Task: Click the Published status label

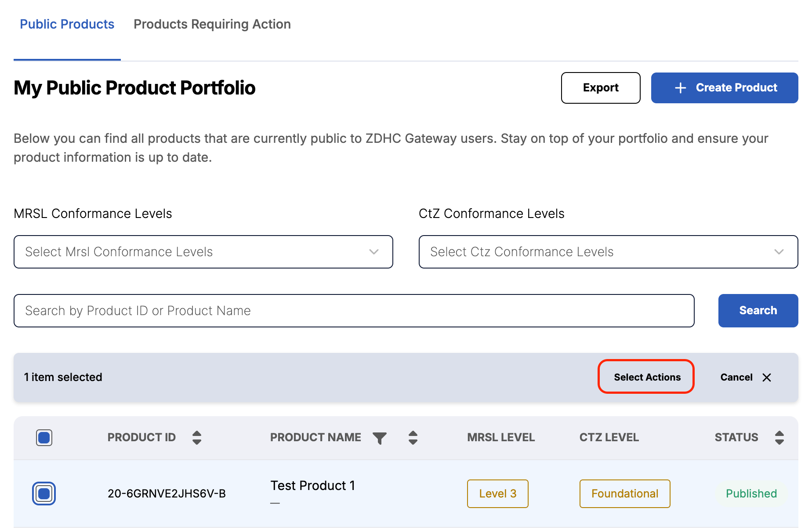Action: [751, 494]
